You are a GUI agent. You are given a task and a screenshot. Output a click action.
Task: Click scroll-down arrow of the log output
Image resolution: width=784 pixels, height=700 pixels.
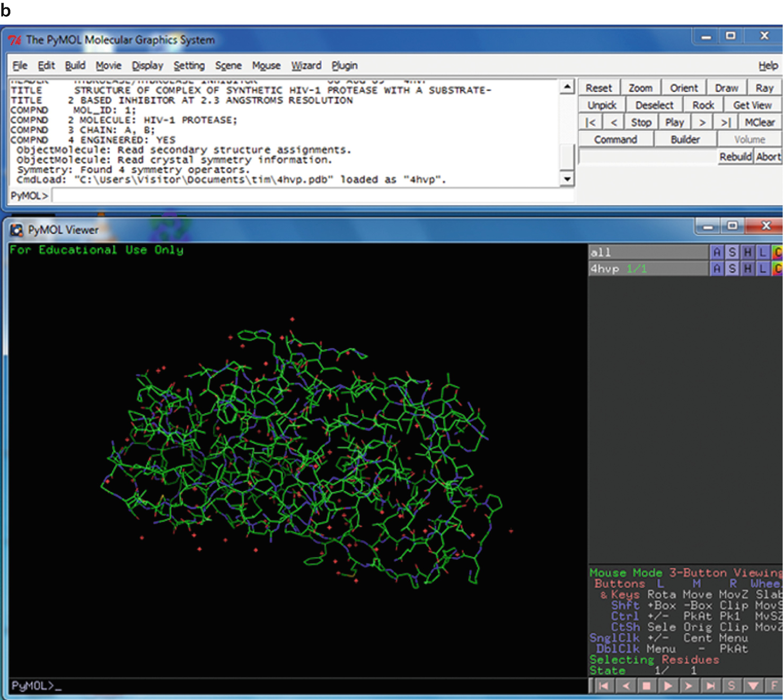[567, 179]
